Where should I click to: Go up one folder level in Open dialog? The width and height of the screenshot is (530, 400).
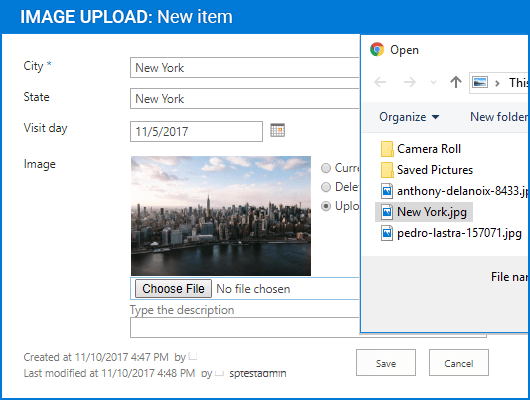(x=456, y=82)
